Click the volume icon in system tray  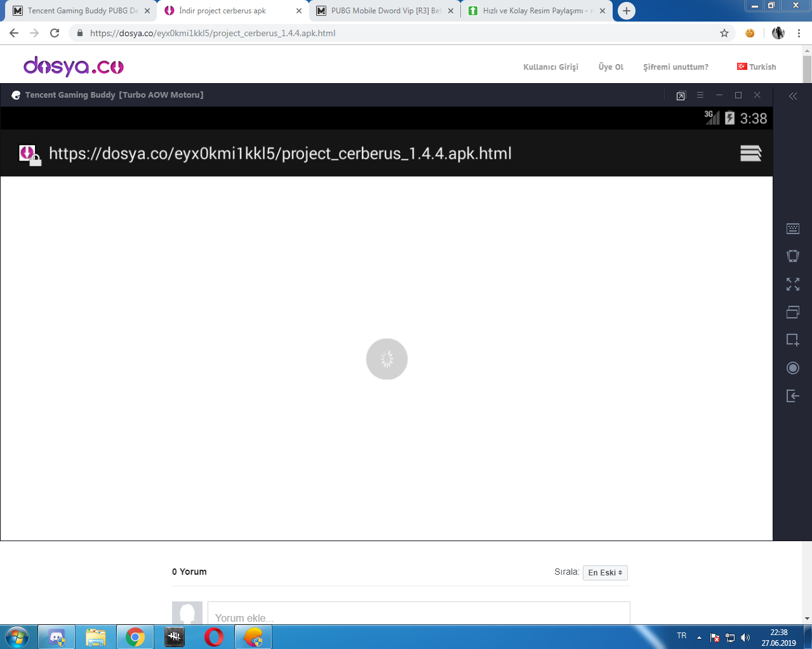pyautogui.click(x=745, y=638)
